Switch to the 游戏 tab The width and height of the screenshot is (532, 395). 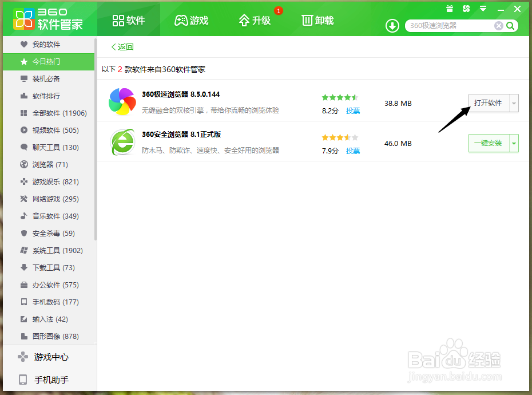coord(191,19)
